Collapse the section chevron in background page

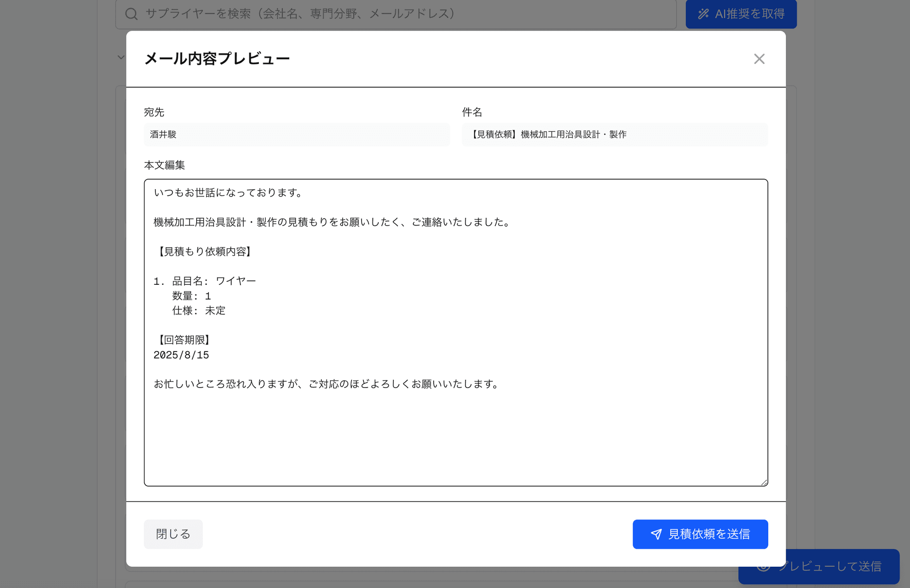coord(121,57)
